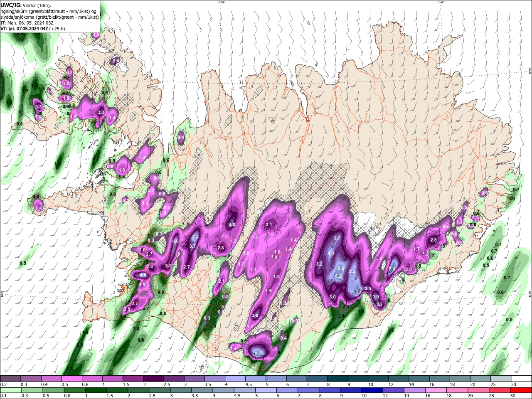Pick the dark teal 9–10 swatch in top scale
This screenshot has width=532, height=399.
[x=358, y=378]
